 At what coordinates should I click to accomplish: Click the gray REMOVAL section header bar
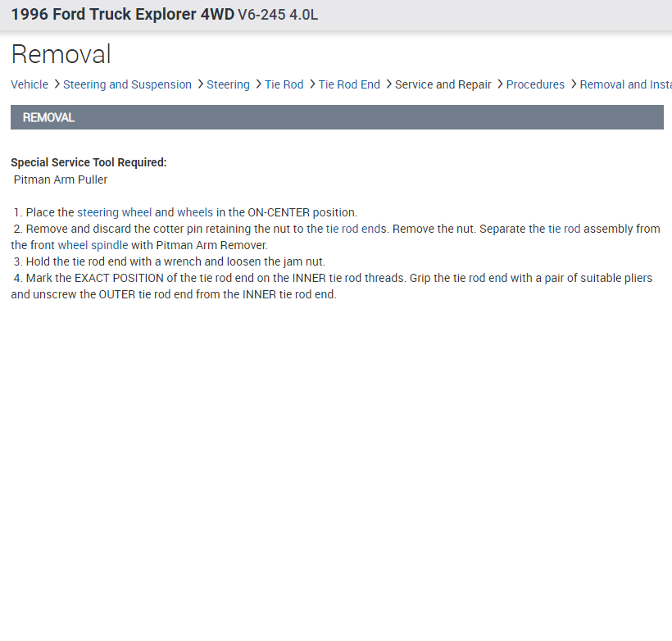[337, 117]
